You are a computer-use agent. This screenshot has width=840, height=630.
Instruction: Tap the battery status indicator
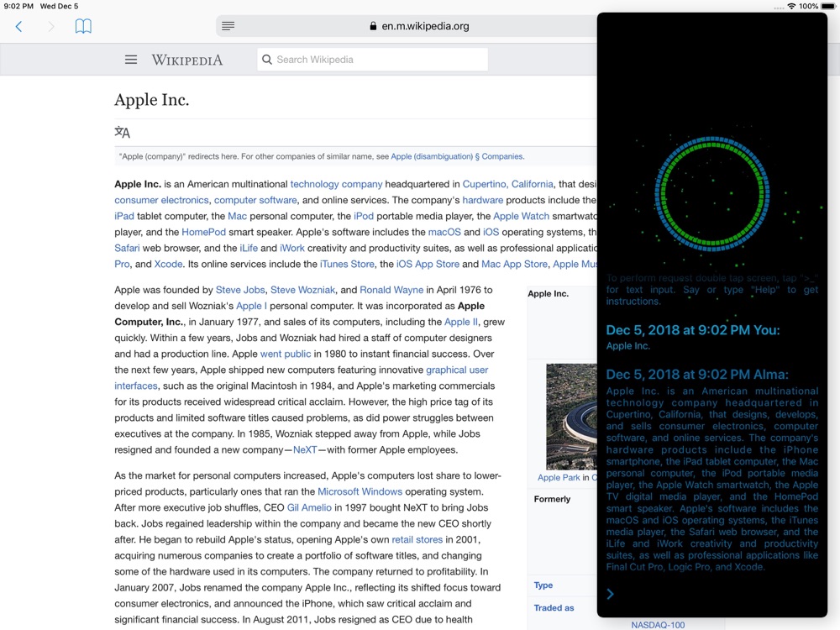(x=828, y=6)
